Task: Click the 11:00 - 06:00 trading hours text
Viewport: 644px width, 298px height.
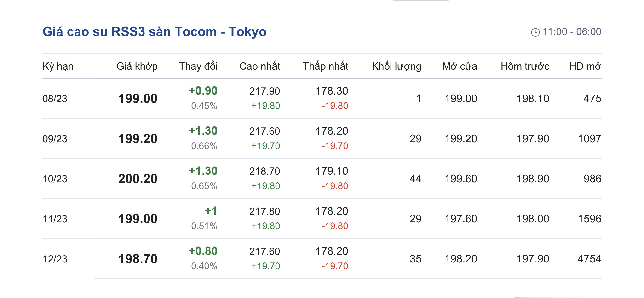Action: click(x=571, y=32)
